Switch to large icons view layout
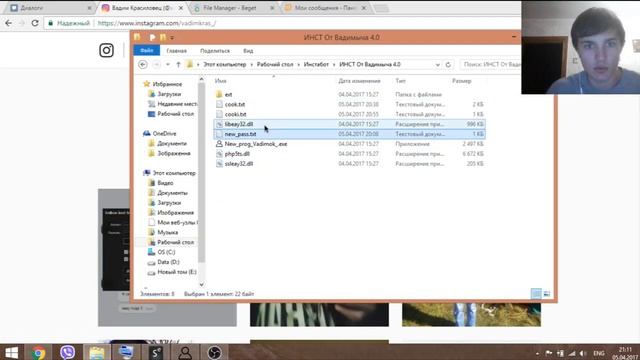Image resolution: width=640 pixels, height=360 pixels. coord(547,293)
